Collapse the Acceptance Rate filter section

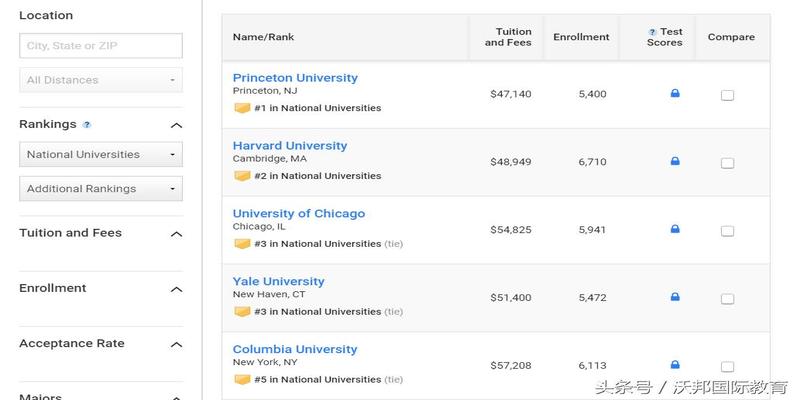click(x=176, y=345)
